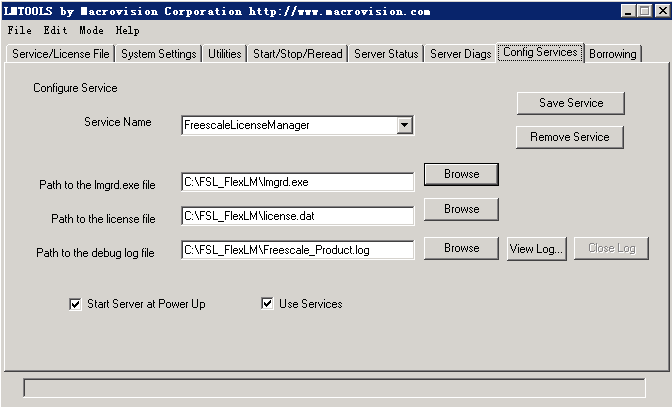Click the debug log path input field
The width and height of the screenshot is (672, 407).
pyautogui.click(x=297, y=250)
